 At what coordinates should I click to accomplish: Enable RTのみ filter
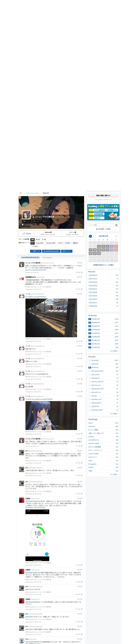61,243
